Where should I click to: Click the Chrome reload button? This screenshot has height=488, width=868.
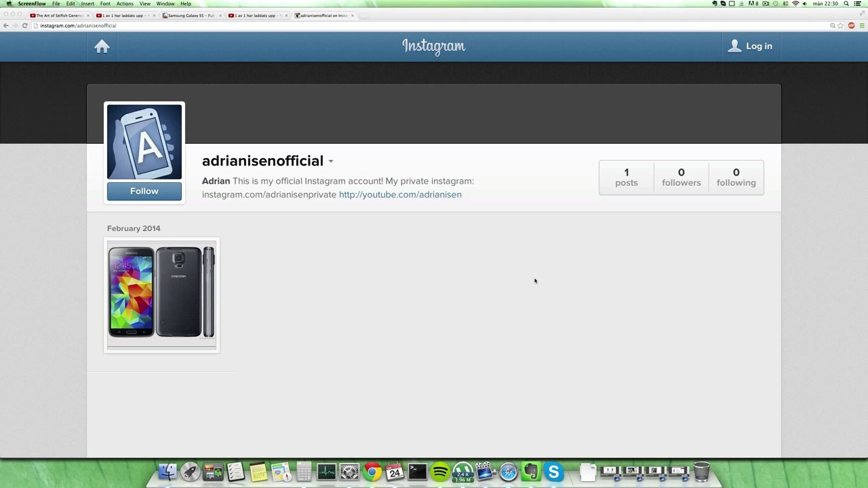[24, 26]
